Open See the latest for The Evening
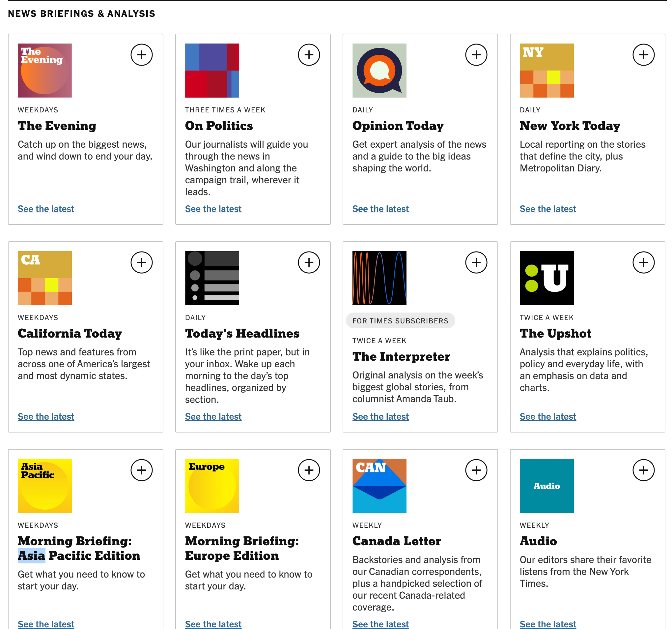This screenshot has height=629, width=672. 46,209
